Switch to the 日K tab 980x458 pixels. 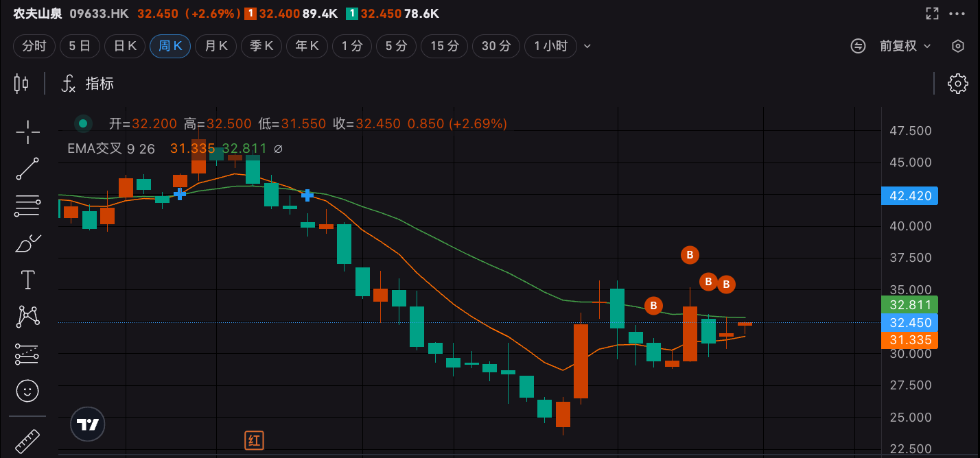pos(125,46)
